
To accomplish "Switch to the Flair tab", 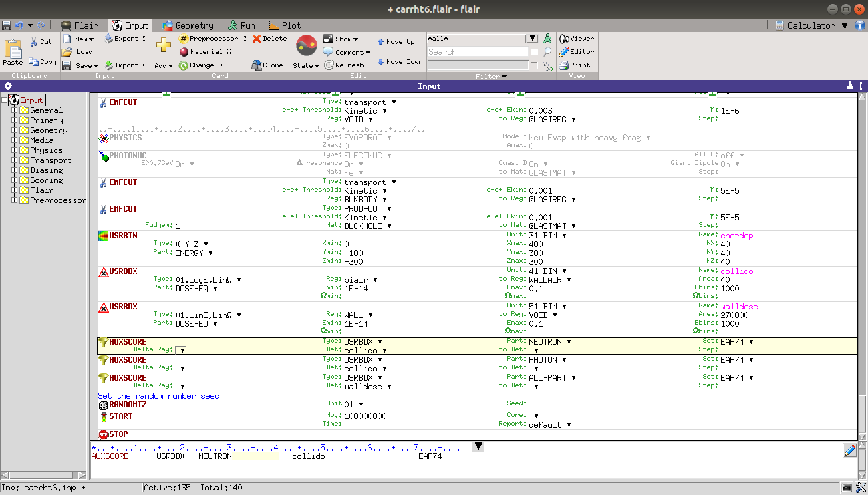I will pyautogui.click(x=80, y=25).
